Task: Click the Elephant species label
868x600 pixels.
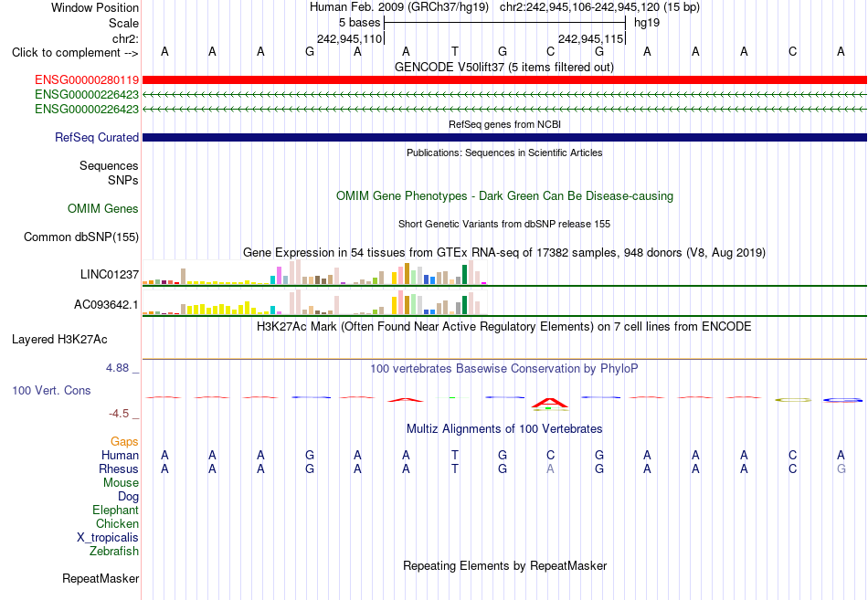Action: 115,511
